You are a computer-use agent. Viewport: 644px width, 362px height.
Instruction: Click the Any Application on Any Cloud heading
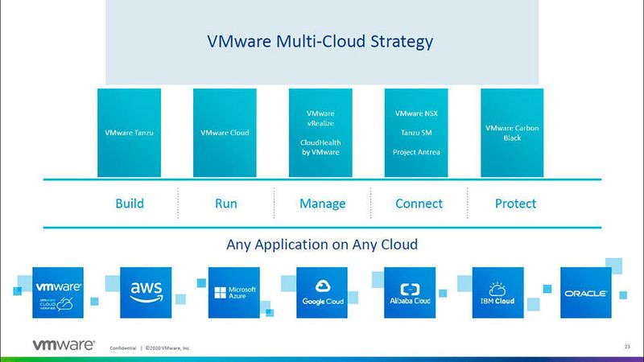(x=322, y=245)
